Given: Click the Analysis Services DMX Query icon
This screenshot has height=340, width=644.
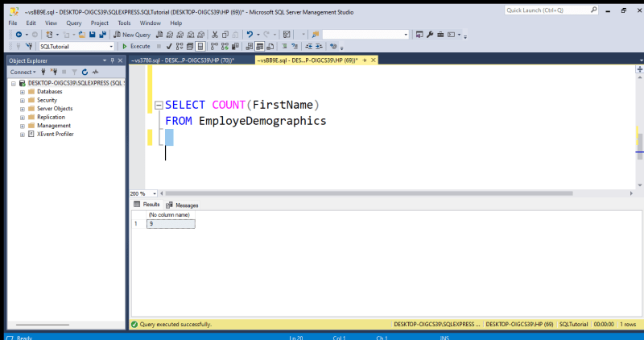Looking at the screenshot, I should coord(180,35).
